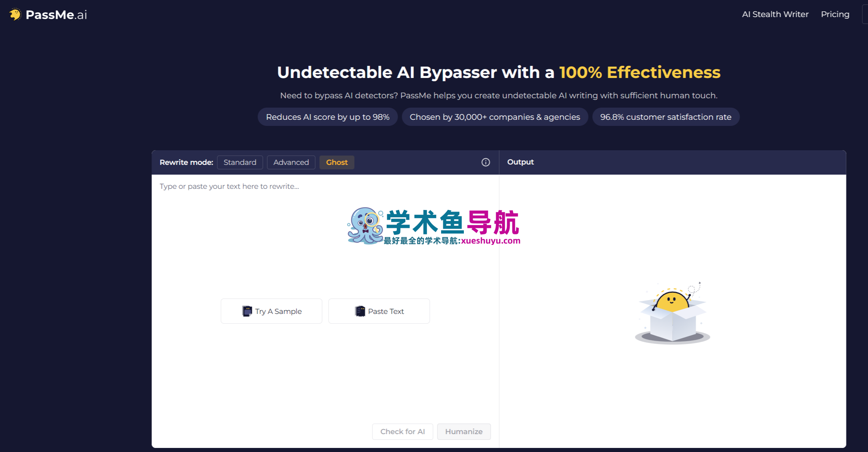Click the Try A Sample button

pyautogui.click(x=271, y=311)
